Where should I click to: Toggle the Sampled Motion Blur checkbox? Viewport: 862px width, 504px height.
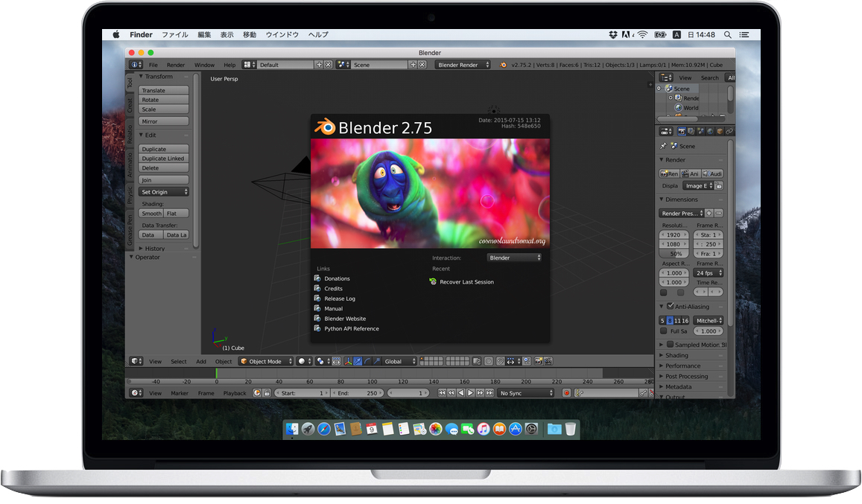tap(670, 345)
